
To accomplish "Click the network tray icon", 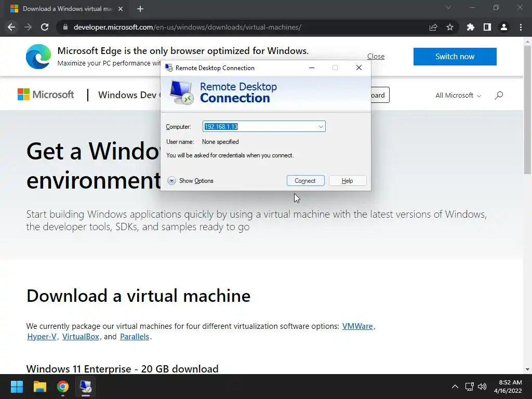I will [470, 387].
